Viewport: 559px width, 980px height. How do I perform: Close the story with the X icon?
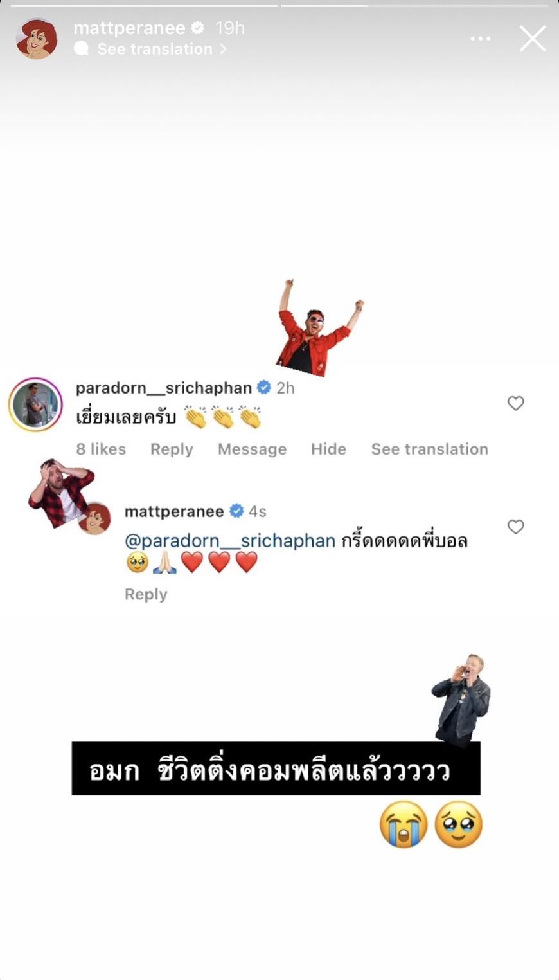click(533, 39)
